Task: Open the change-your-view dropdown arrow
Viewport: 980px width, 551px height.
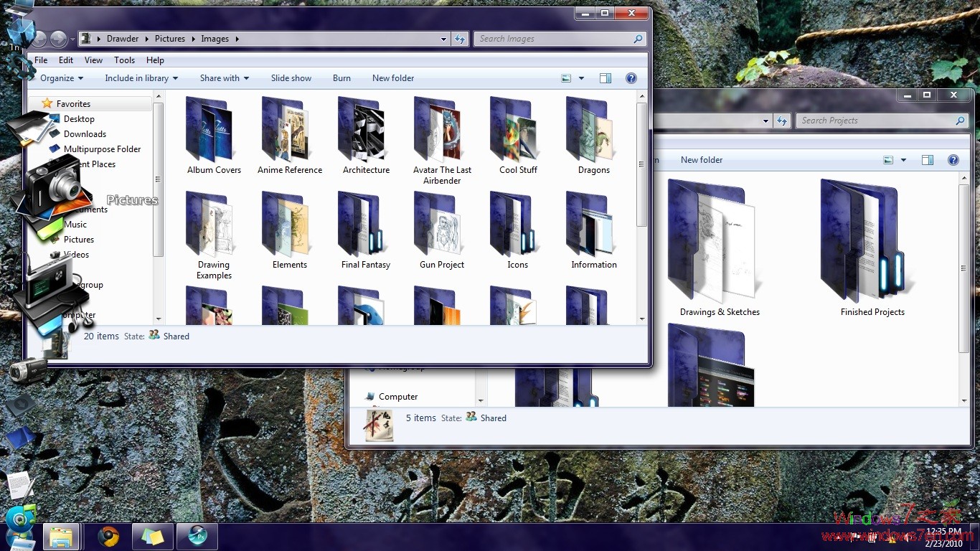Action: [x=581, y=78]
